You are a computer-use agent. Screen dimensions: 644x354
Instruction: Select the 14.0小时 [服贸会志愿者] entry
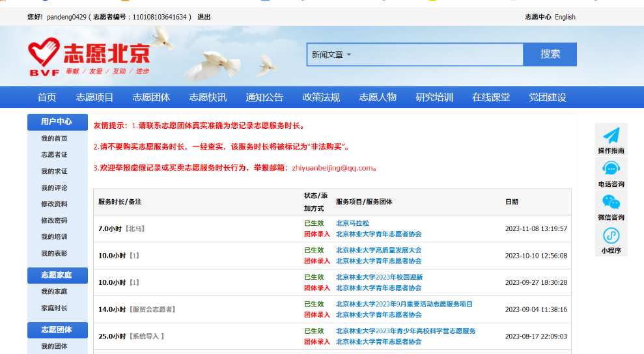[x=137, y=309]
